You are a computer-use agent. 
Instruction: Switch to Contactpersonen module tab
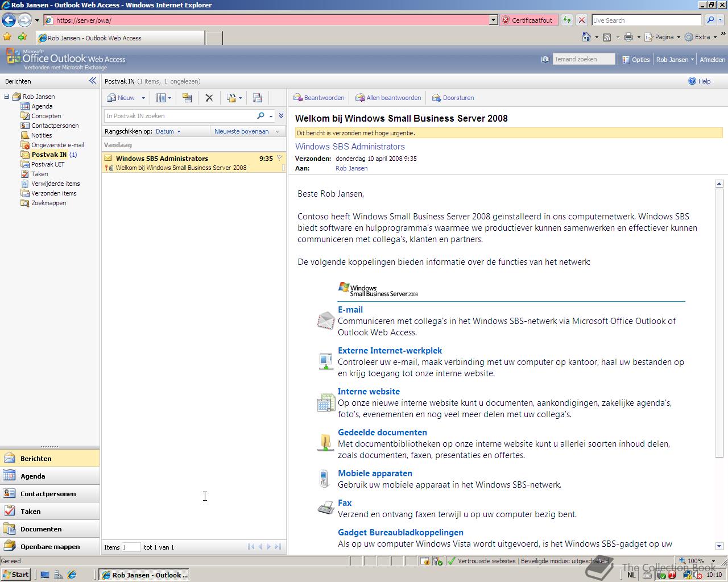pos(49,494)
